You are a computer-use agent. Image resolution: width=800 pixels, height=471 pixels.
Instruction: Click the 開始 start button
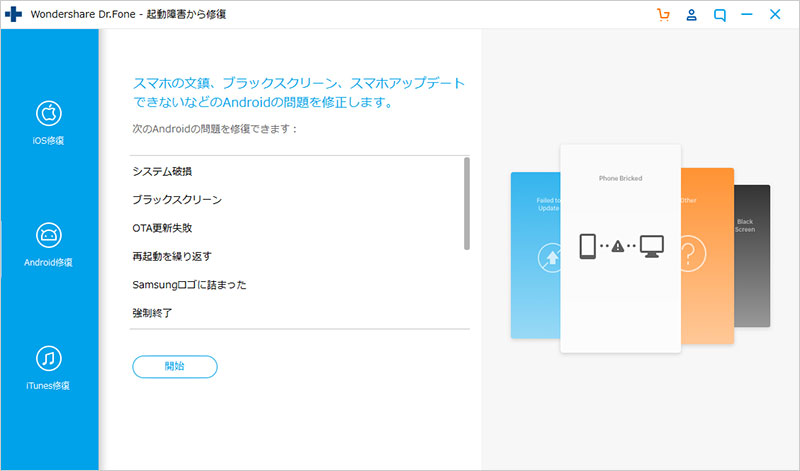pyautogui.click(x=175, y=366)
